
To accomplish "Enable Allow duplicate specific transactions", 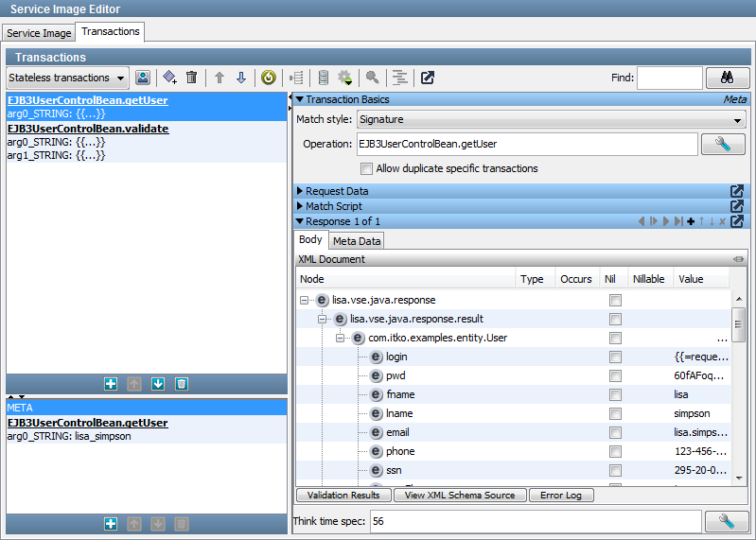I will click(x=367, y=168).
